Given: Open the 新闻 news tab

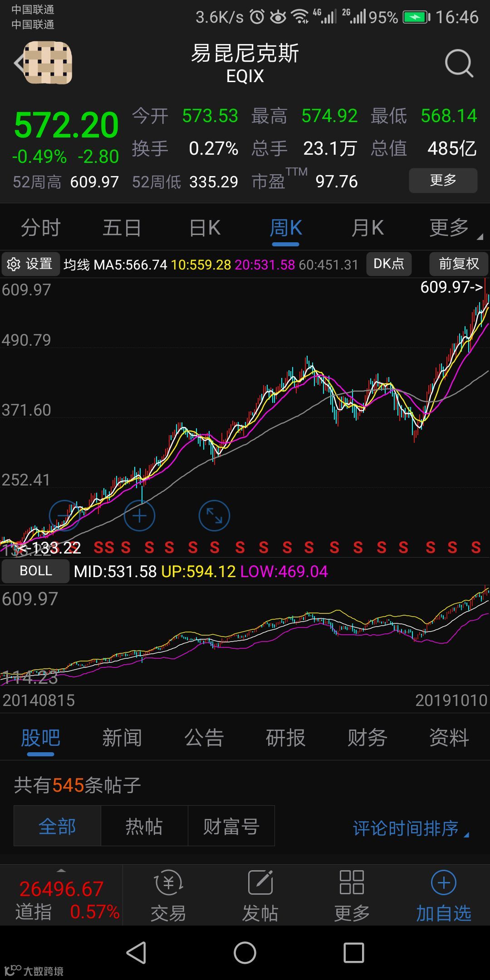Looking at the screenshot, I should (122, 738).
